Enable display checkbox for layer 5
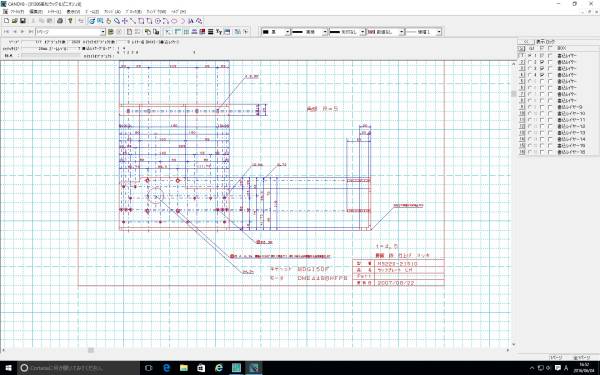This screenshot has height=375, width=600. click(x=541, y=82)
